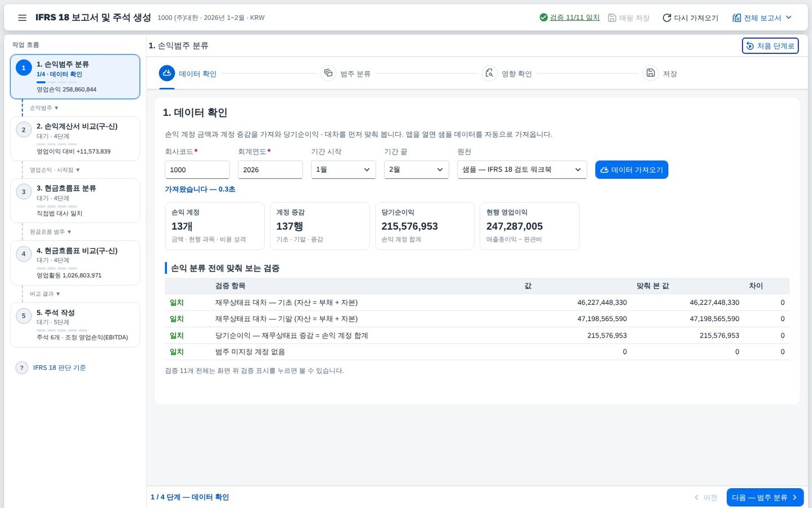The height and width of the screenshot is (508, 812).
Task: Click the 영향 확인 step icon
Action: [489, 73]
